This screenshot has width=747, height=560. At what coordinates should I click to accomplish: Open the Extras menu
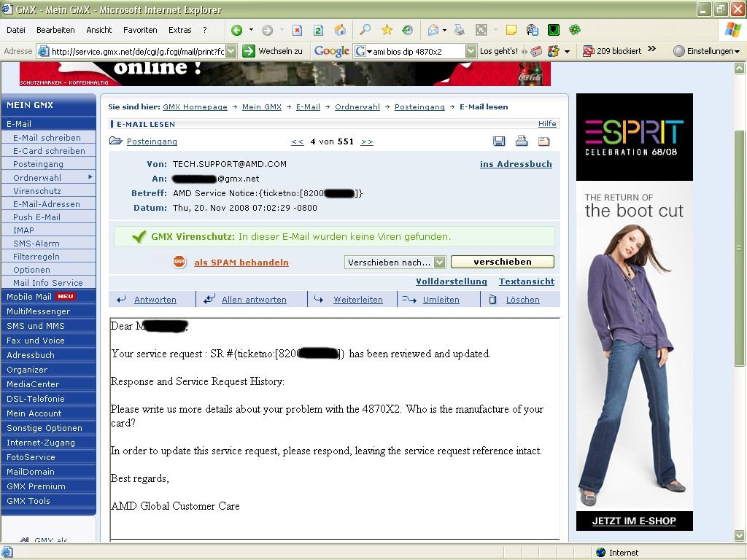click(x=179, y=30)
